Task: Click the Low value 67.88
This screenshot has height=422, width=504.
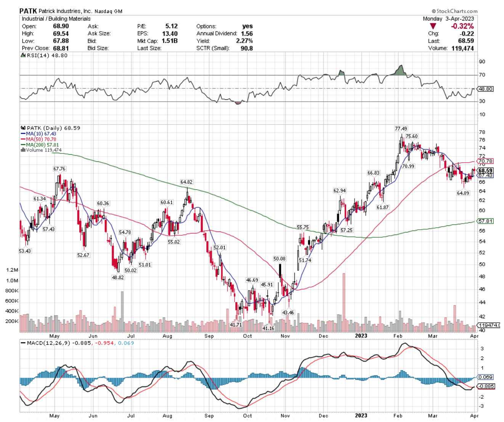Action: pos(61,41)
